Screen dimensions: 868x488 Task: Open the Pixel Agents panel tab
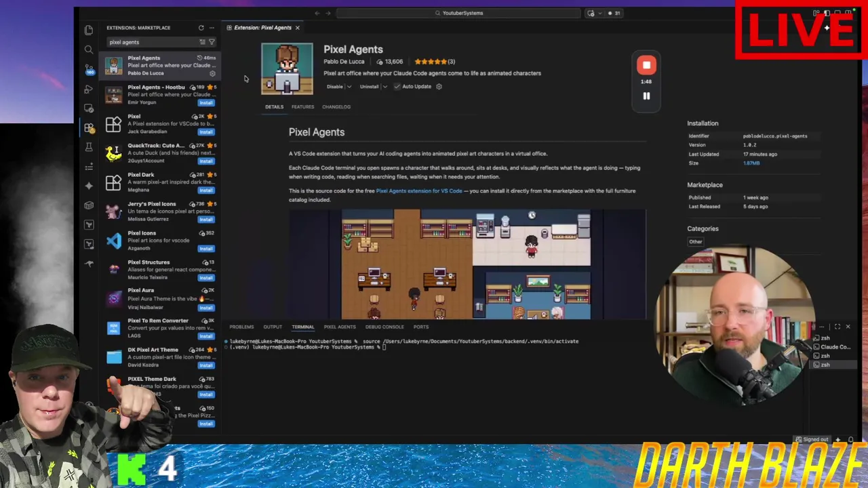coord(340,327)
